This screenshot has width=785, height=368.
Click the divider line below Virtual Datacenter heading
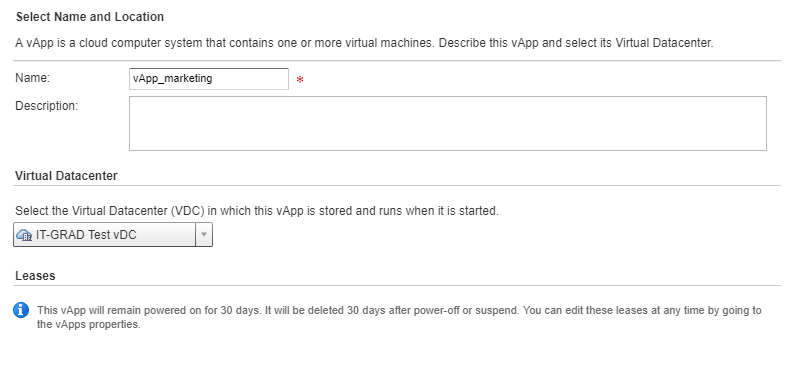click(397, 186)
